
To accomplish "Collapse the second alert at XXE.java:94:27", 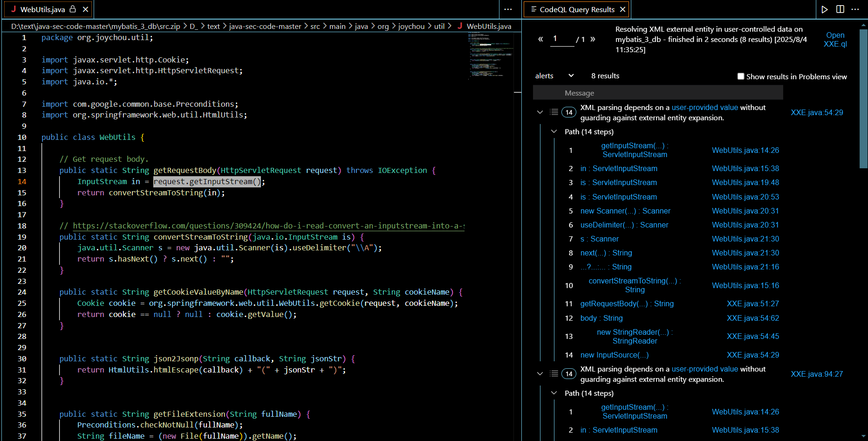I will pos(540,373).
